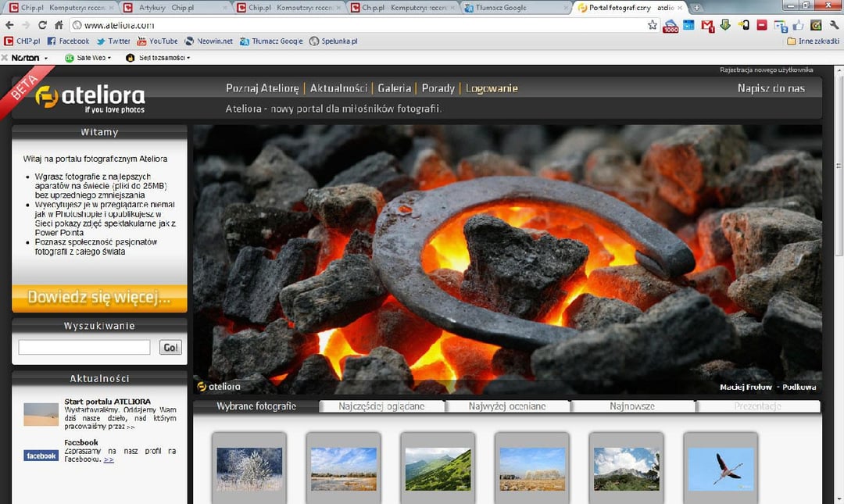
Task: Expand the Safe Web dropdown
Action: coord(109,58)
